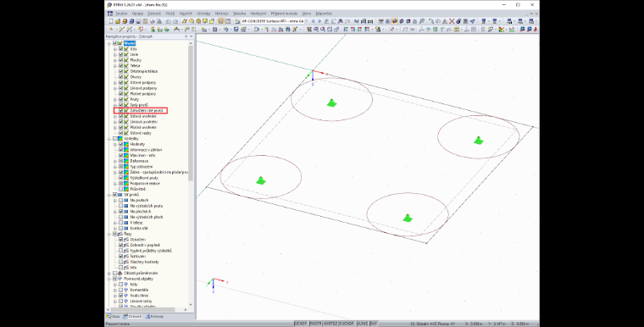Viewport: 644px width, 327px height.
Task: Click the Redo arrow icon
Action: [x=175, y=21]
